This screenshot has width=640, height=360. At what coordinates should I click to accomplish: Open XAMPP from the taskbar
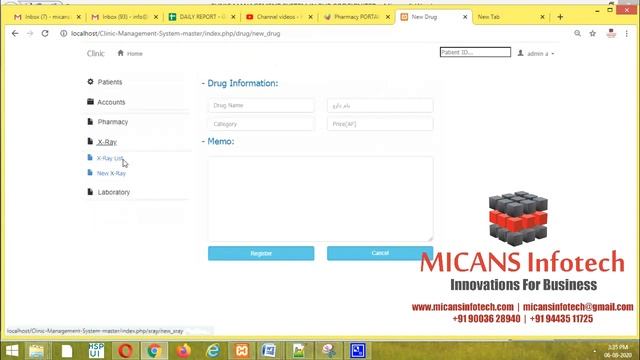[x=242, y=351]
